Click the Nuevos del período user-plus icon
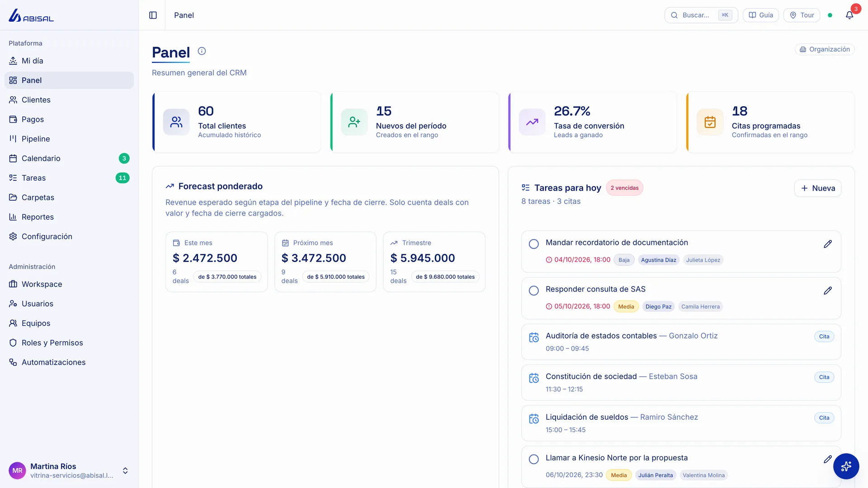868x488 pixels. (x=354, y=122)
